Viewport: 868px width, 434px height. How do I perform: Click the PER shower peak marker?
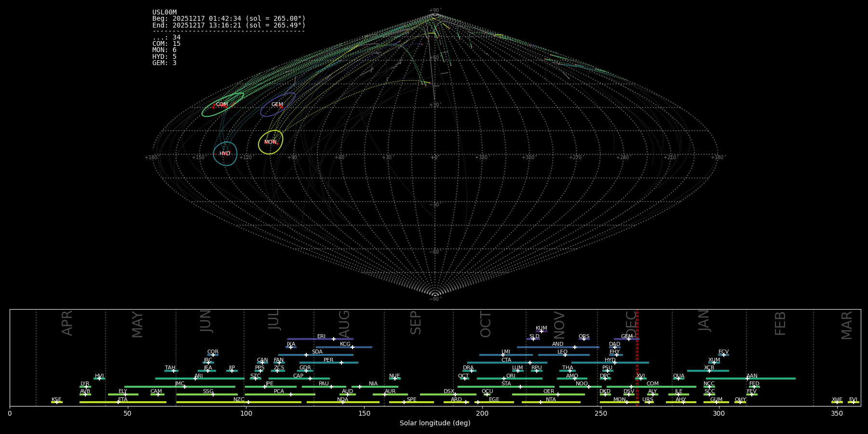341,363
